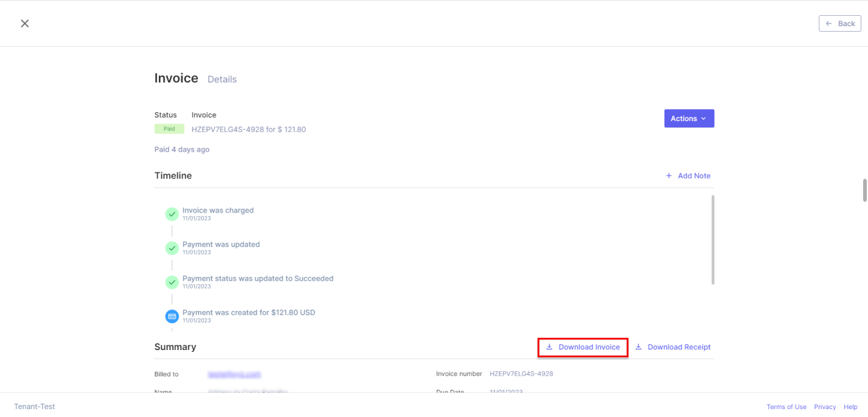Click the Details label next to Invoice

[222, 80]
